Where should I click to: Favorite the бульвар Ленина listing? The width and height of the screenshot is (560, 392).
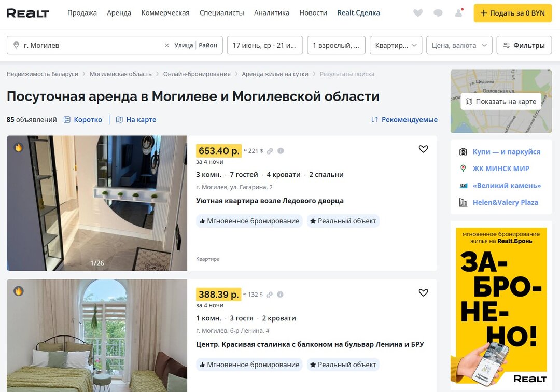423,292
